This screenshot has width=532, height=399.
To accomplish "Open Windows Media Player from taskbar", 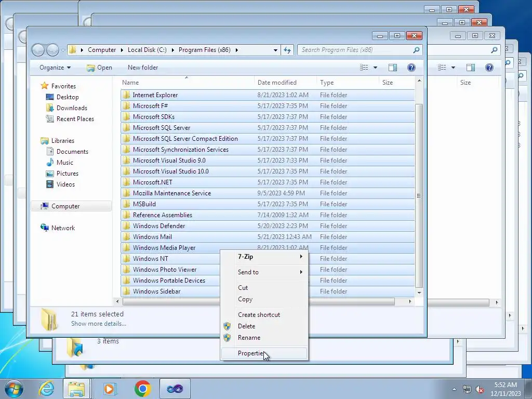I will (109, 389).
